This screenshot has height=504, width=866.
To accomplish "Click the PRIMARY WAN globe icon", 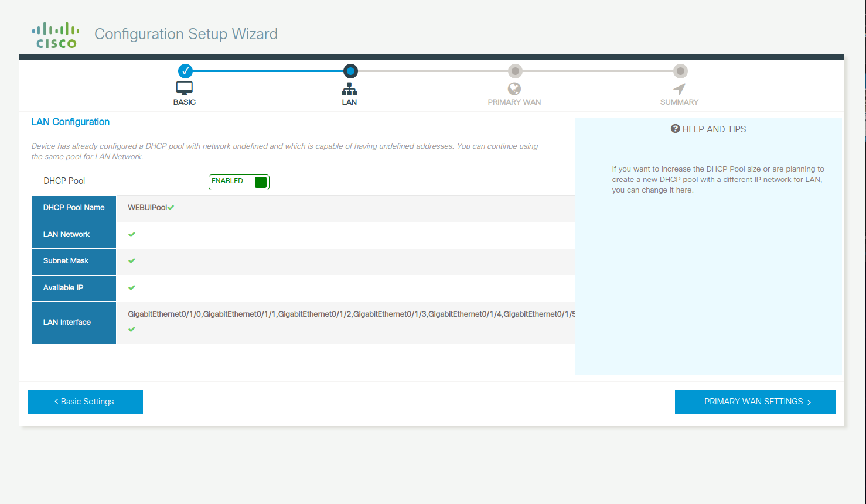I will [x=514, y=89].
